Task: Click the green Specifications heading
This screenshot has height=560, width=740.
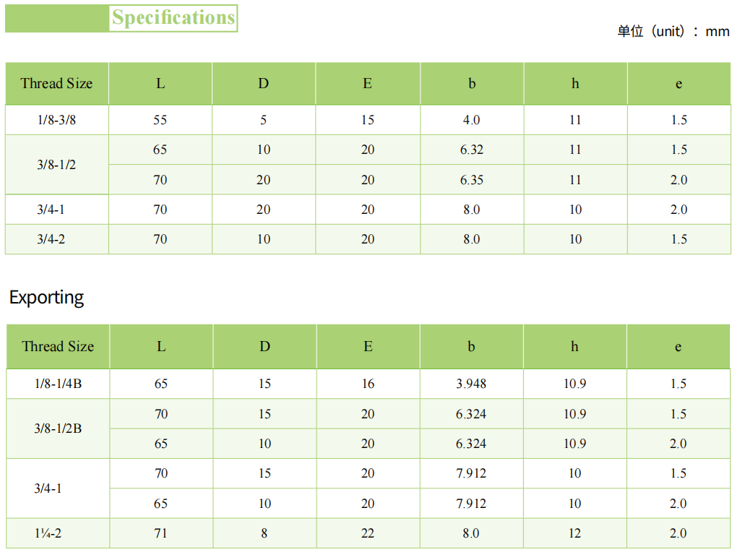Action: [173, 18]
